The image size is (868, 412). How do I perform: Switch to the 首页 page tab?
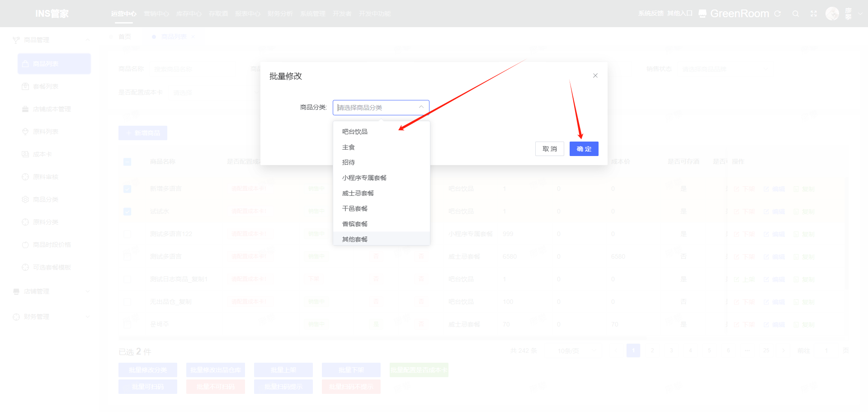point(125,37)
